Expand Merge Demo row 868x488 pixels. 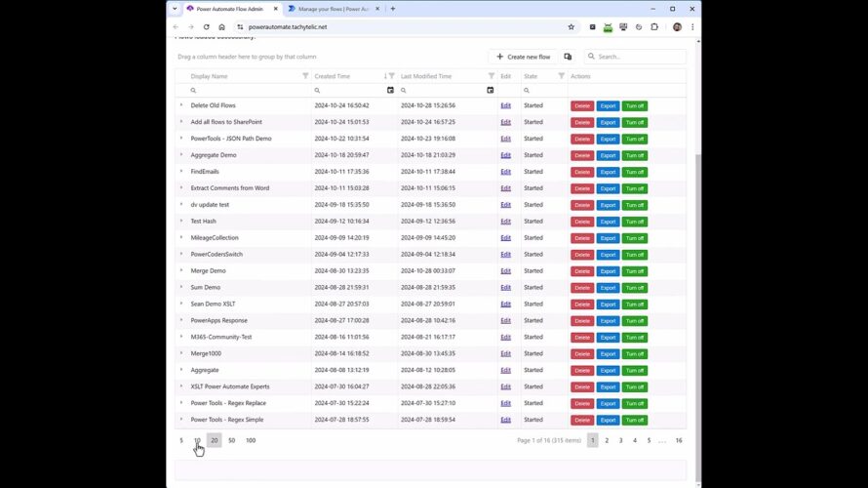click(x=181, y=271)
